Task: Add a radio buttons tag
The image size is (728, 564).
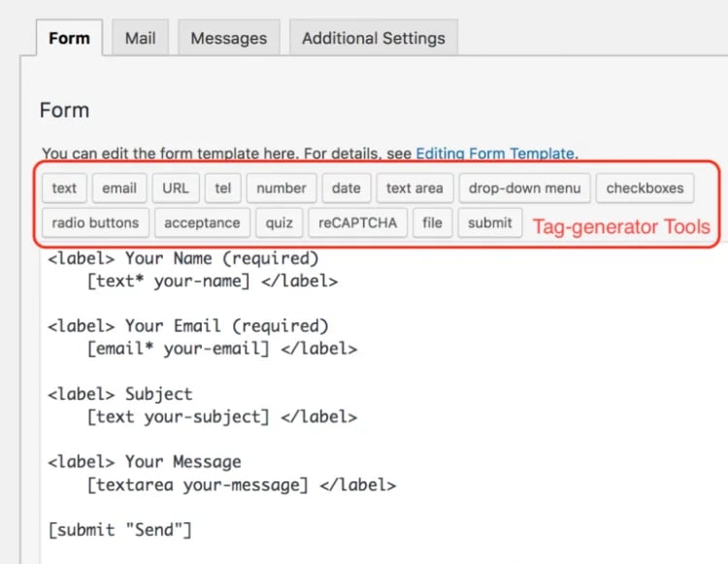Action: click(x=95, y=222)
